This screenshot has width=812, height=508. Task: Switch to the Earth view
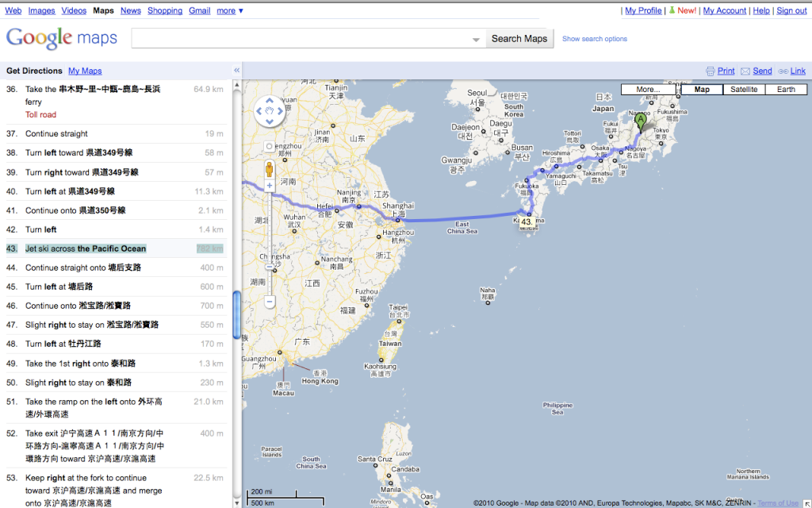[x=786, y=89]
